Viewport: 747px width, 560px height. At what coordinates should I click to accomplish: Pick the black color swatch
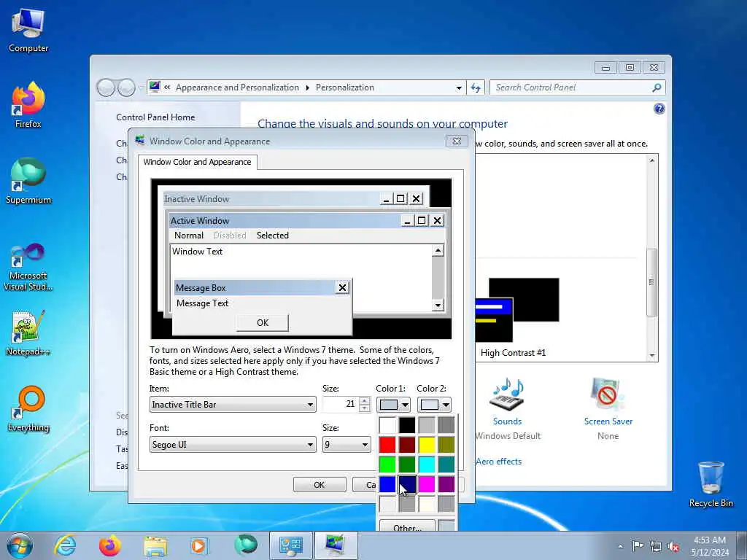tap(407, 425)
